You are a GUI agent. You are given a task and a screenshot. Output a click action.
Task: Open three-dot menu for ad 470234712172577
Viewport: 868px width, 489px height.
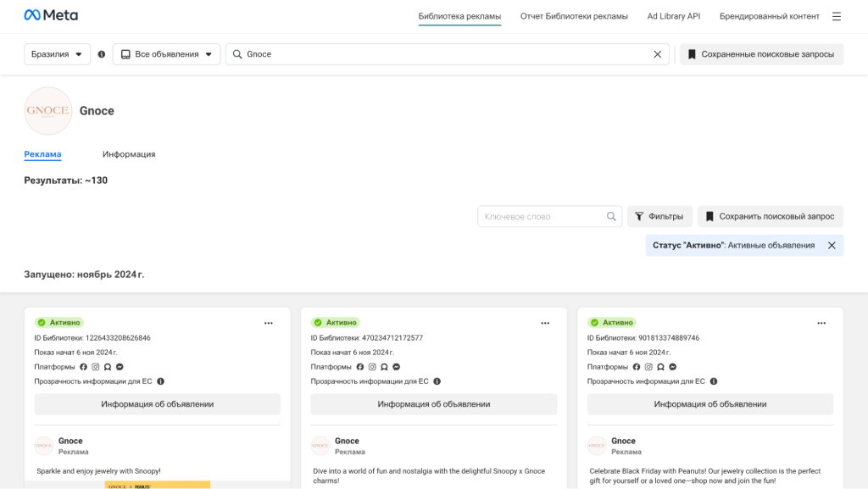tap(545, 323)
